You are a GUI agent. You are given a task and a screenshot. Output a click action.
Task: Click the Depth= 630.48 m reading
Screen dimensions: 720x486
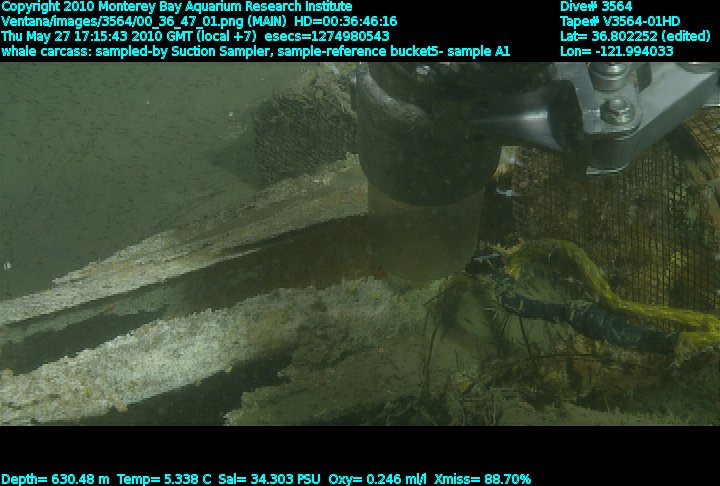pyautogui.click(x=52, y=479)
